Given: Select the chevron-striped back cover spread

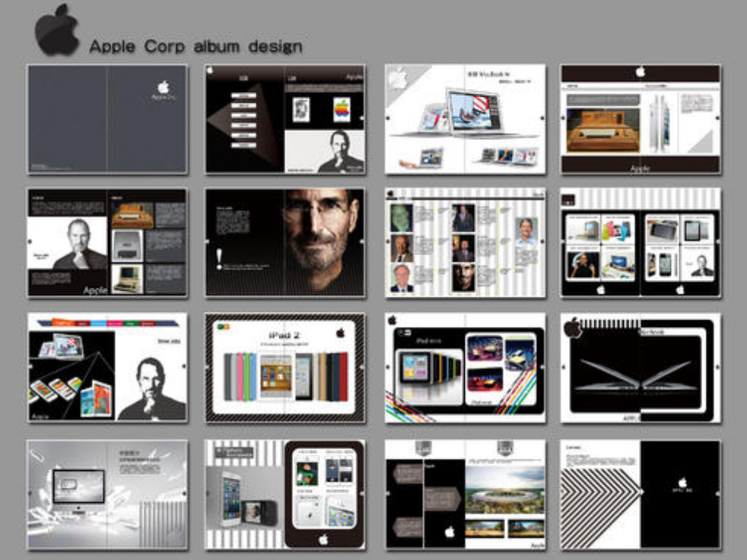Looking at the screenshot, I should [x=641, y=495].
